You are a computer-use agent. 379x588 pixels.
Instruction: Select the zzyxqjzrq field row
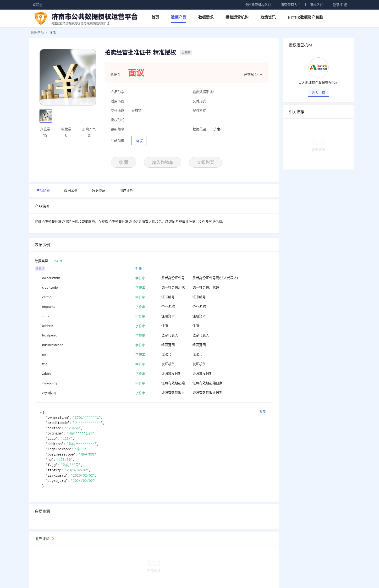(x=154, y=393)
